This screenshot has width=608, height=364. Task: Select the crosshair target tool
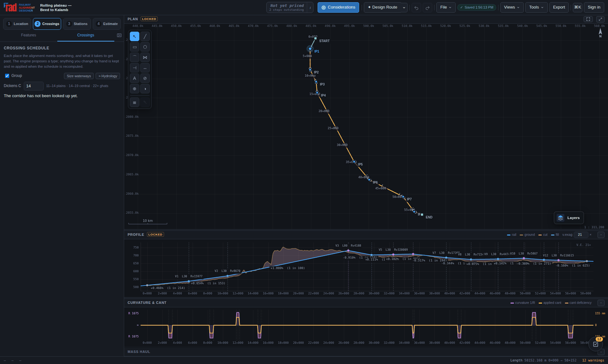click(x=135, y=89)
